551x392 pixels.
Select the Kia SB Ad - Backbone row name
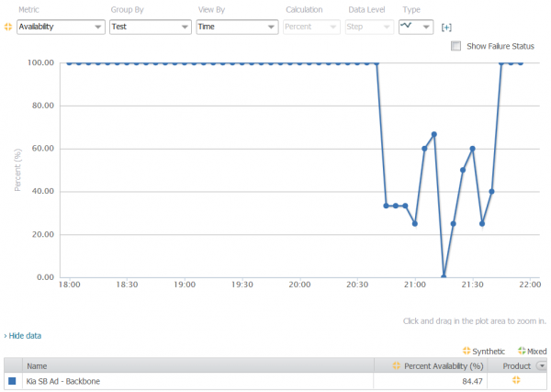63,382
